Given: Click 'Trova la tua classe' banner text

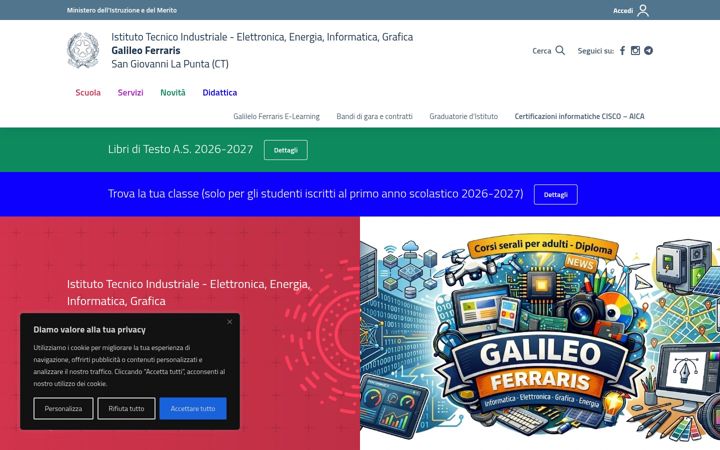Looking at the screenshot, I should 315,193.
